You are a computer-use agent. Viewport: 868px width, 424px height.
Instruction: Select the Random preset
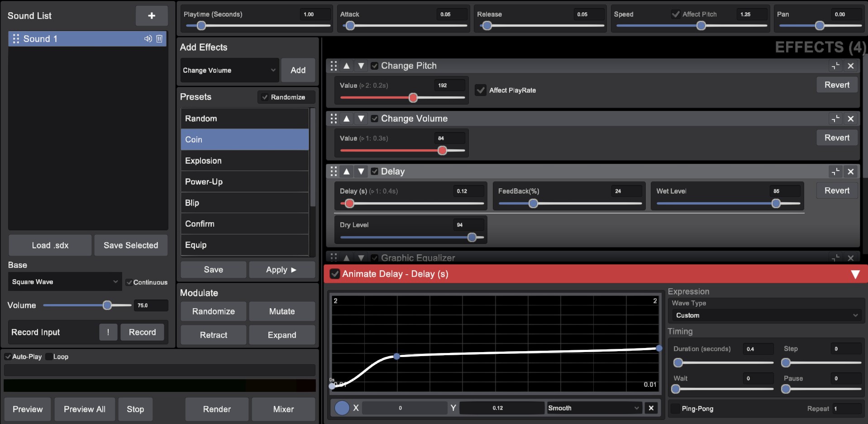click(x=244, y=119)
